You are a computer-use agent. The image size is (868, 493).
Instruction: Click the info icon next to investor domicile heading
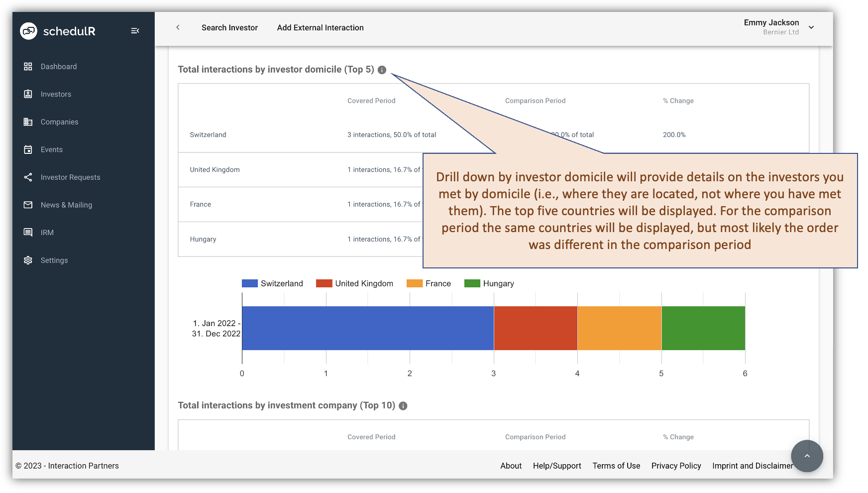(381, 70)
